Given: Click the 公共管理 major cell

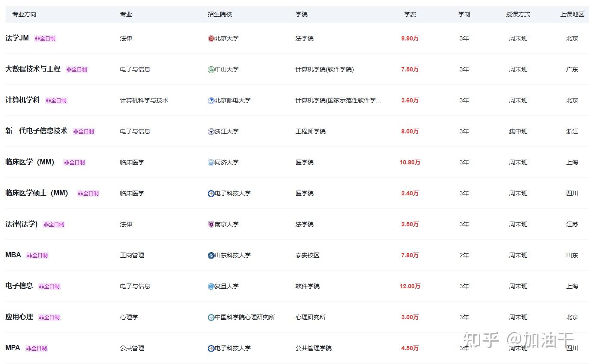Looking at the screenshot, I should click(132, 348).
